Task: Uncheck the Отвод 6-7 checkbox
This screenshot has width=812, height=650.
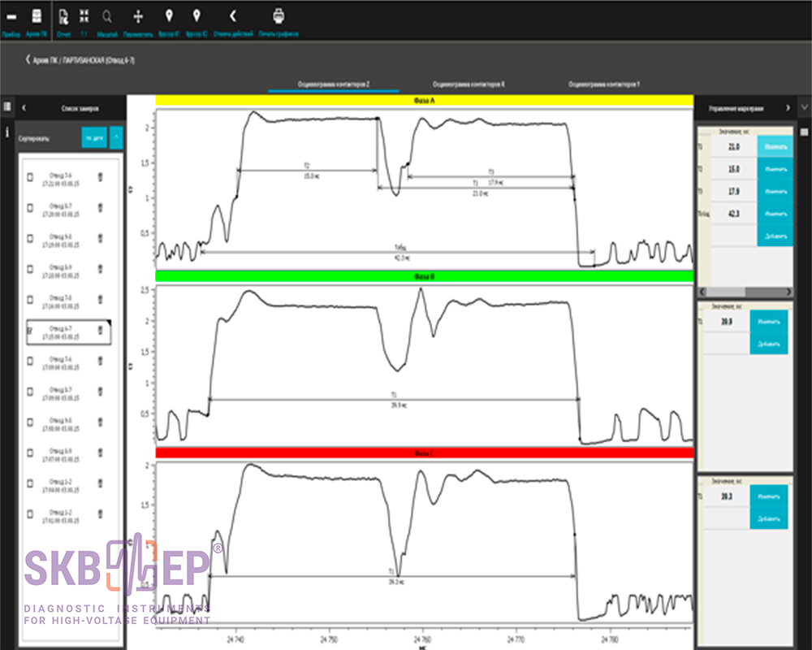Action: pos(30,331)
